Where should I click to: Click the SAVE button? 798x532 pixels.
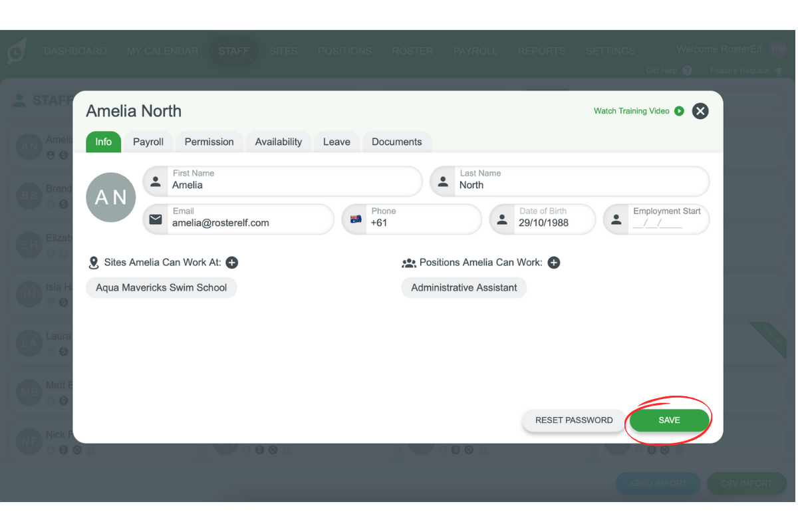(668, 420)
